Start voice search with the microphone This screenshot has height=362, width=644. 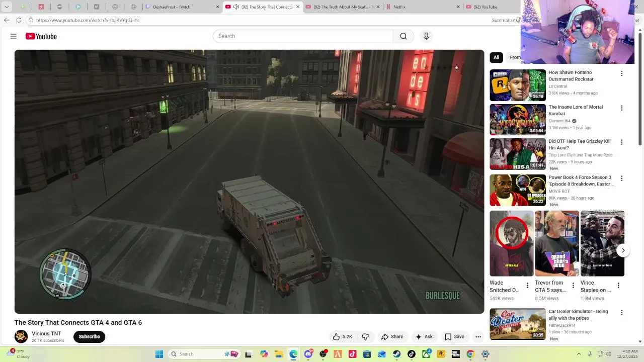[426, 36]
